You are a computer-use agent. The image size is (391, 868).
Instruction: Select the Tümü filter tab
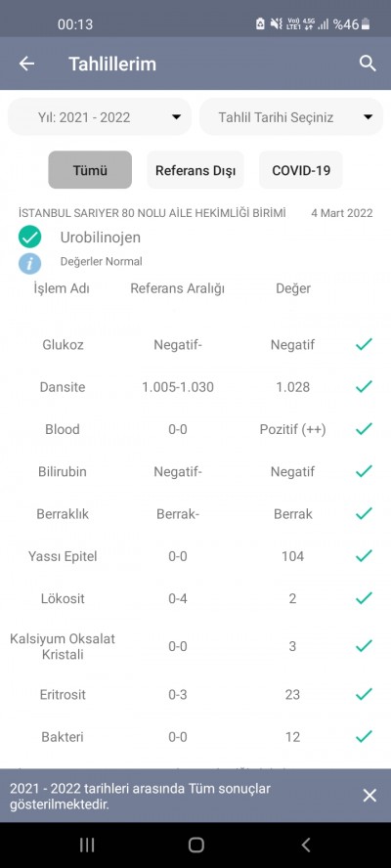pos(90,170)
